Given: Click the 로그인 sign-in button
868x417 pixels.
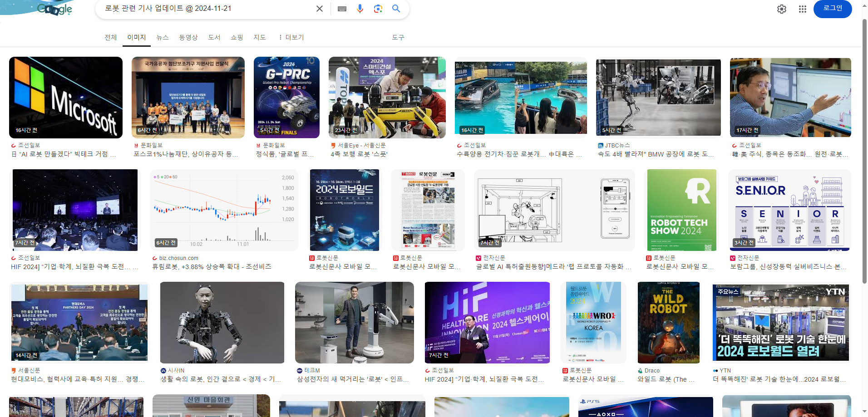Looking at the screenshot, I should coord(833,9).
